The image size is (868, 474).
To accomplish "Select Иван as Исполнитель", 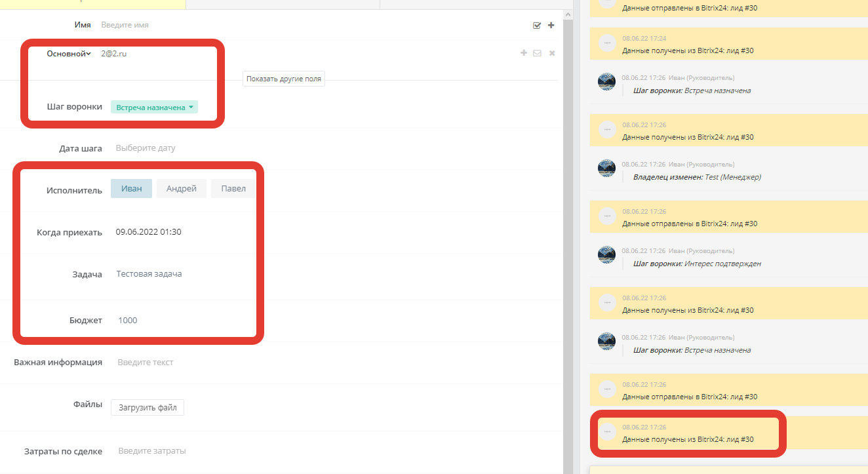I will pyautogui.click(x=131, y=188).
